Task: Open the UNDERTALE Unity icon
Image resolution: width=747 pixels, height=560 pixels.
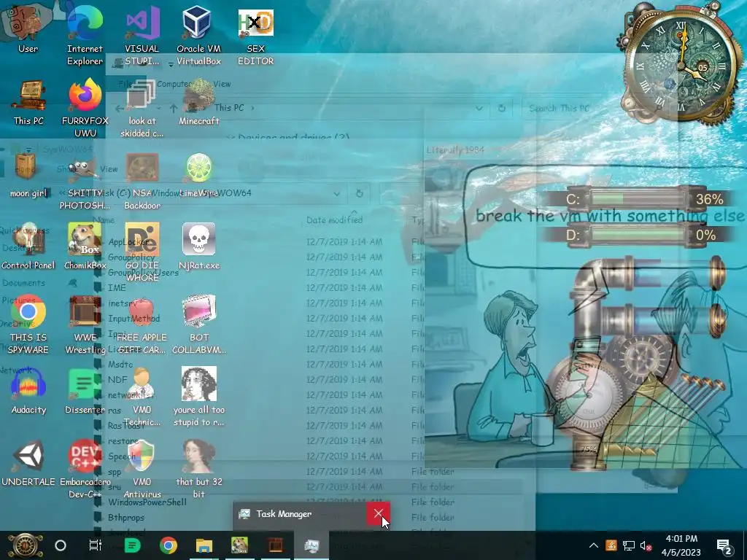Action: (28, 463)
